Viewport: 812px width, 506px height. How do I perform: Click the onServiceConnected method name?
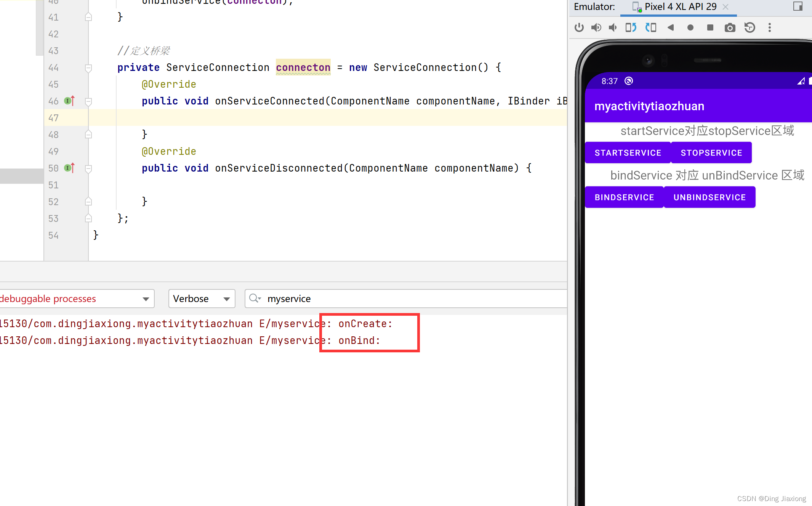pyautogui.click(x=269, y=101)
